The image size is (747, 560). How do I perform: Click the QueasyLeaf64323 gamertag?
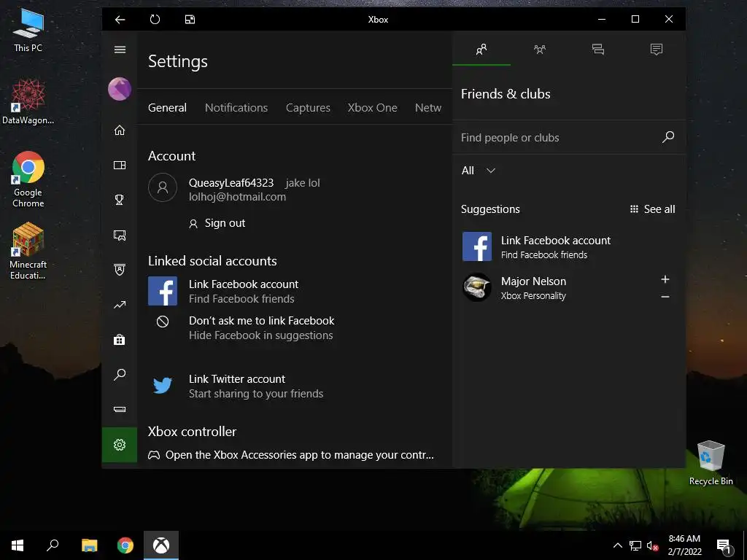coord(231,183)
